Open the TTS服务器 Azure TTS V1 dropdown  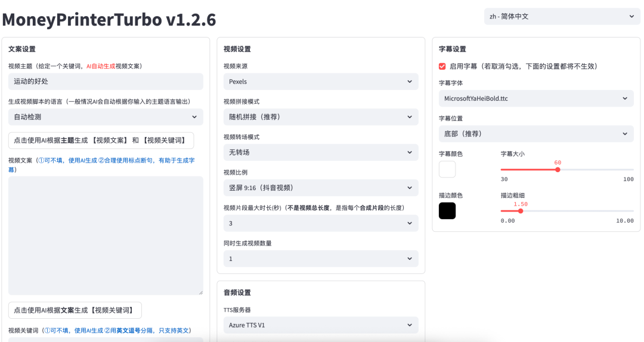pyautogui.click(x=321, y=325)
